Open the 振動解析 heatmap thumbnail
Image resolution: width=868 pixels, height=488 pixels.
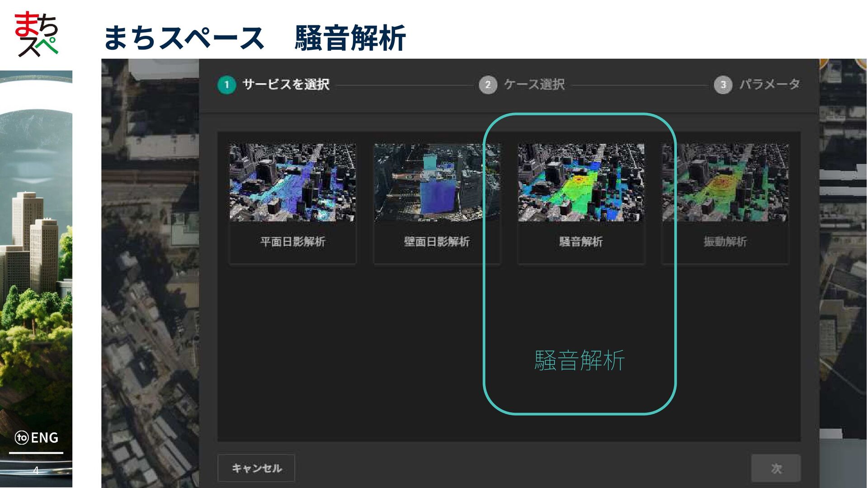(725, 183)
